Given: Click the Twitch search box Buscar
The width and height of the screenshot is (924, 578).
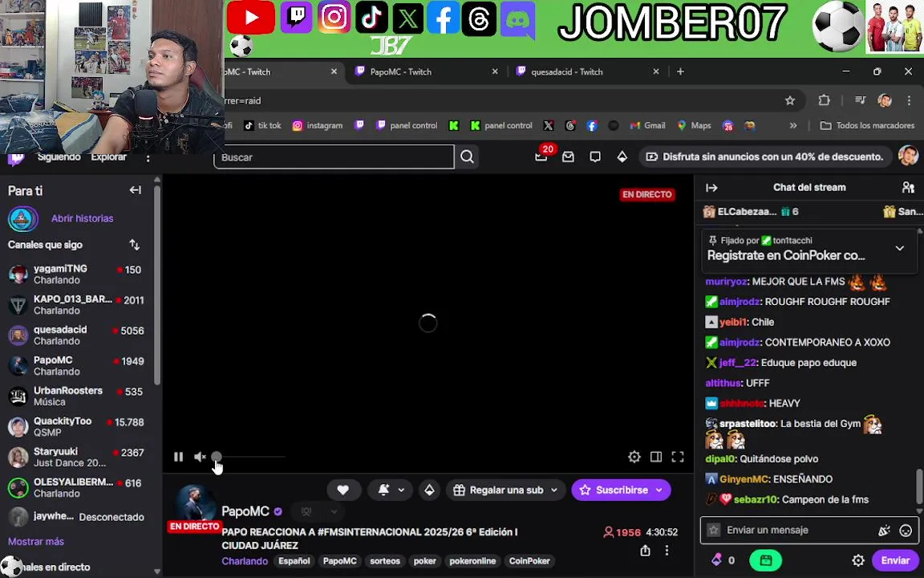Looking at the screenshot, I should coord(334,157).
